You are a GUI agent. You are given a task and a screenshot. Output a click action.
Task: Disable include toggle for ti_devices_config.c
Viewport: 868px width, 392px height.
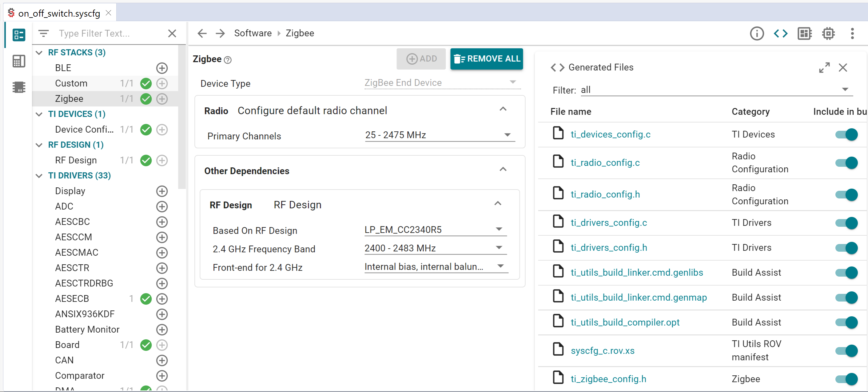click(846, 134)
